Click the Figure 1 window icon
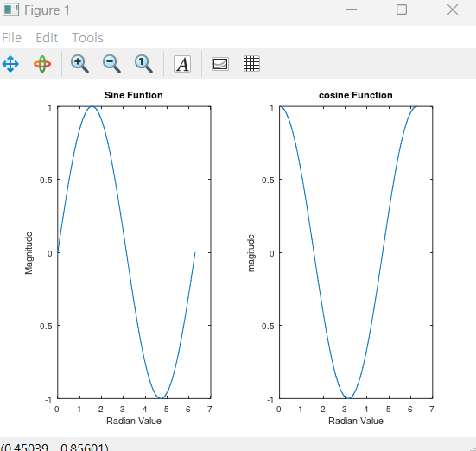 coord(10,10)
